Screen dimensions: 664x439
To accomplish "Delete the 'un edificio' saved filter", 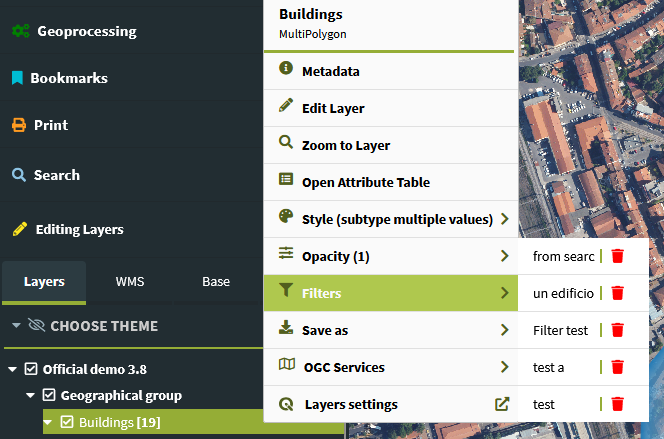I will point(617,293).
